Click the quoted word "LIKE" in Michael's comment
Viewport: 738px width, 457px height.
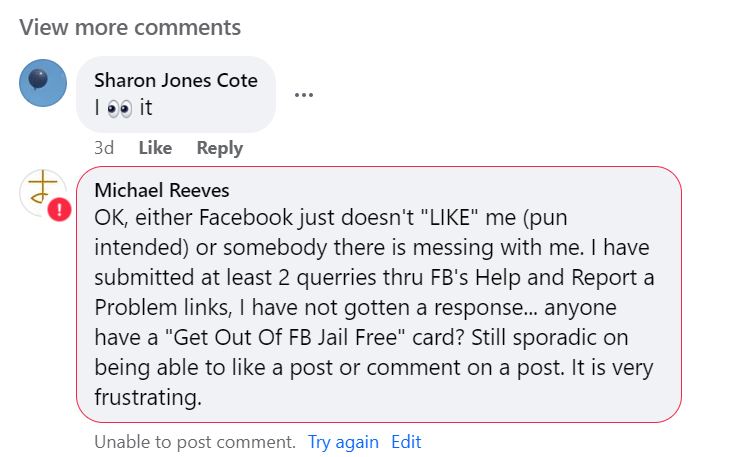(449, 218)
